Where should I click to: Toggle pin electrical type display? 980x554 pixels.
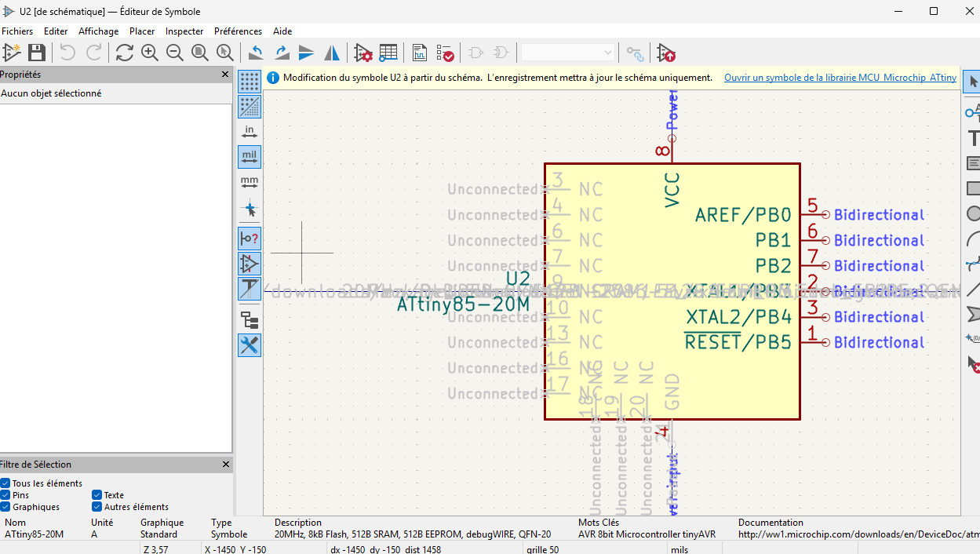[250, 239]
